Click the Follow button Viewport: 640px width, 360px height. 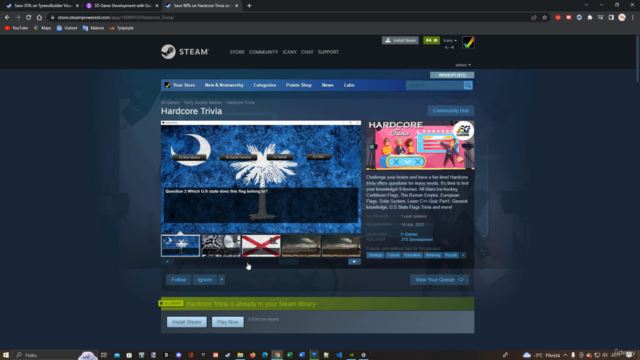[178, 280]
